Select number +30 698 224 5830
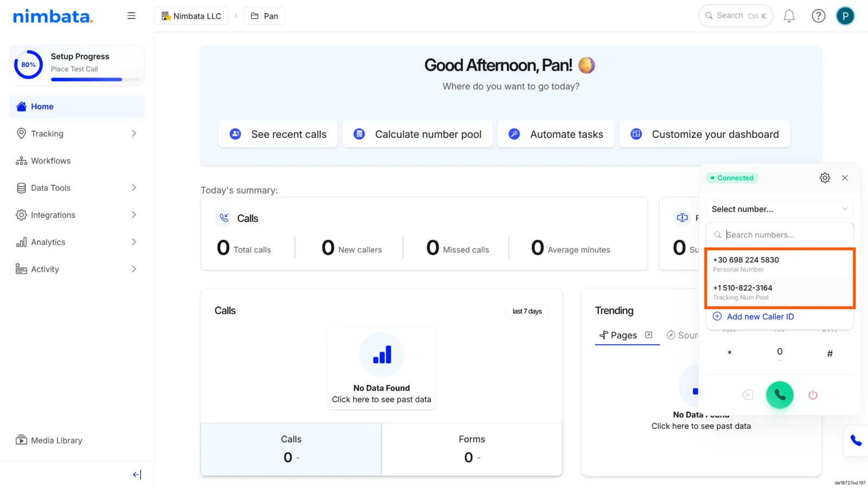The image size is (868, 488). (x=780, y=264)
